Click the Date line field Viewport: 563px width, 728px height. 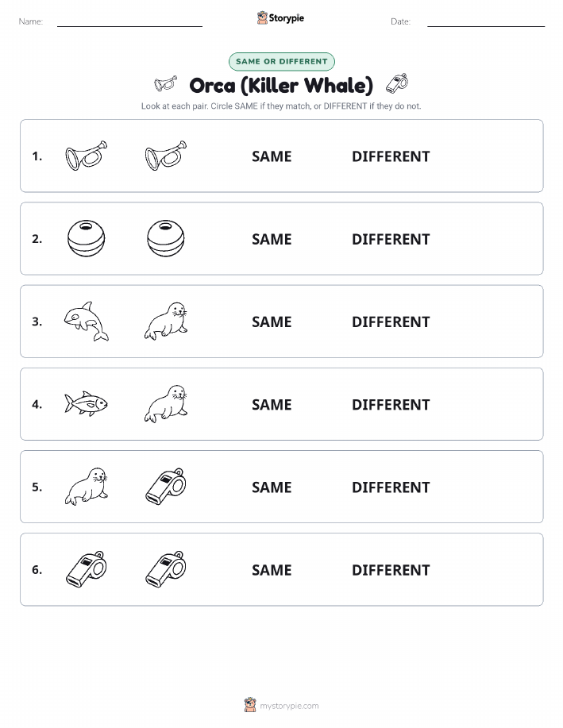(x=486, y=22)
